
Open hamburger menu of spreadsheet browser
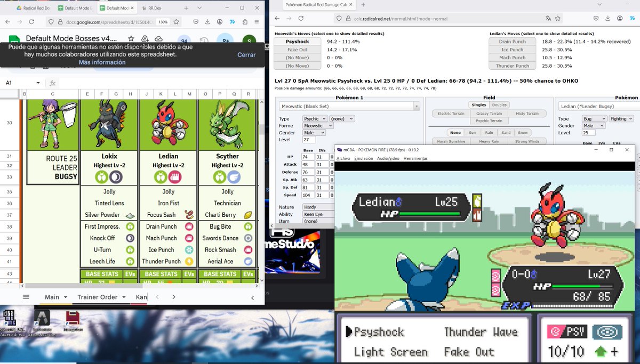point(257,22)
